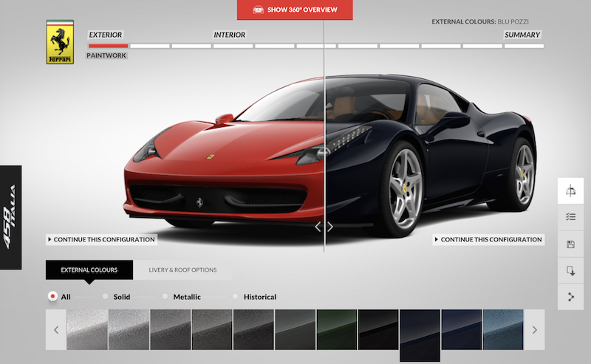591x364 pixels.
Task: Go to the Exterior section
Action: pos(105,35)
